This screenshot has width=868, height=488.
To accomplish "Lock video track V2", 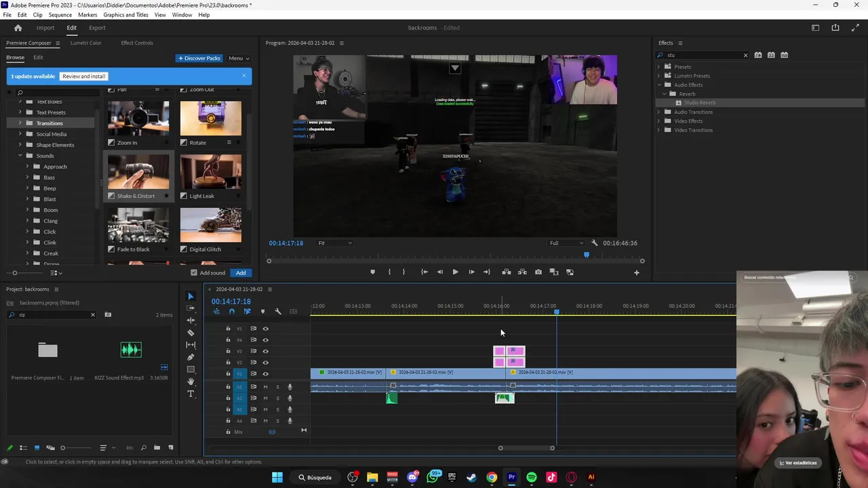I will pos(228,363).
